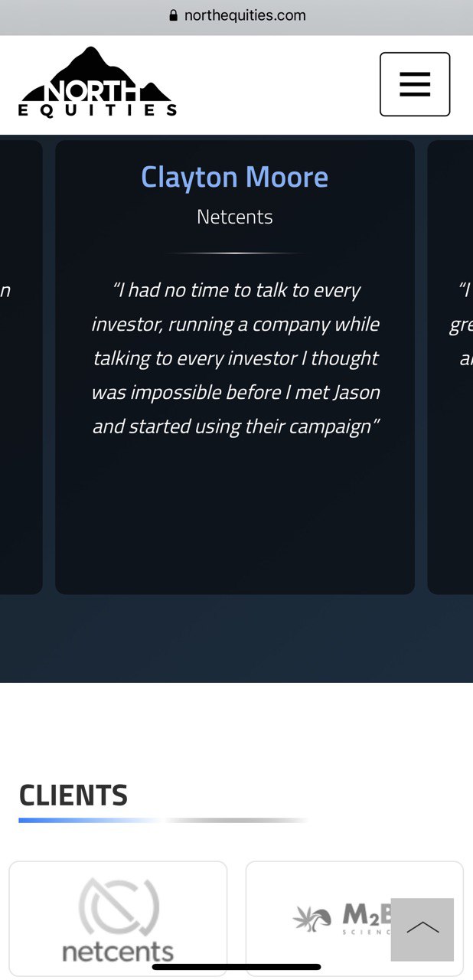This screenshot has width=473, height=980.
Task: Click the Clayton Moore testimonial quote text
Action: (x=236, y=358)
